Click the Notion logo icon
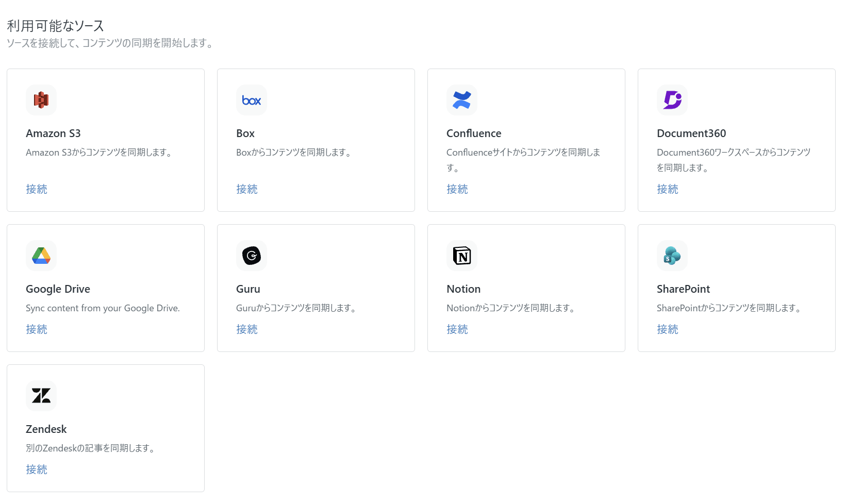The image size is (862, 504). [x=462, y=256]
